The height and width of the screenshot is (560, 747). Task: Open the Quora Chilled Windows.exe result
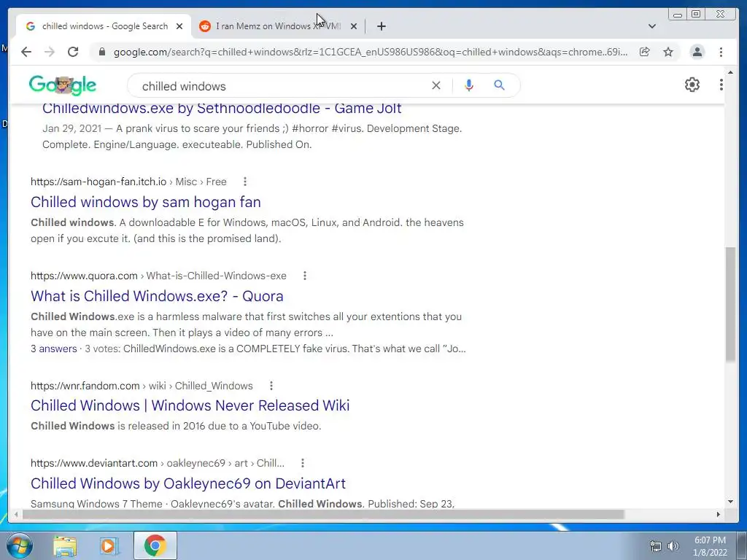tap(157, 296)
